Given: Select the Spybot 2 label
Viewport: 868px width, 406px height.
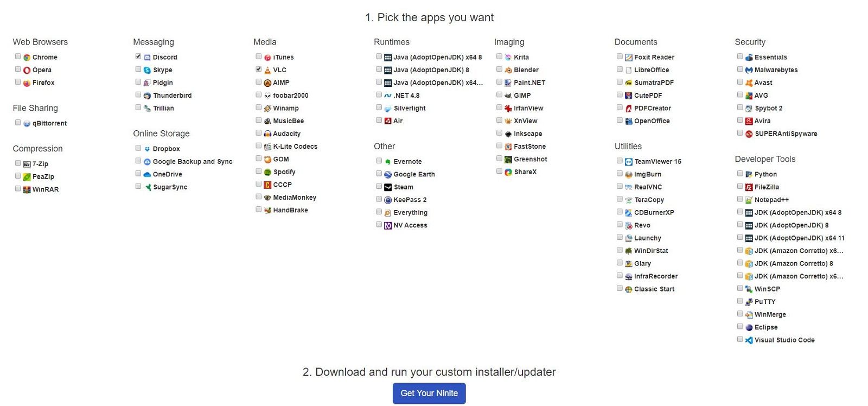Looking at the screenshot, I should [x=769, y=109].
